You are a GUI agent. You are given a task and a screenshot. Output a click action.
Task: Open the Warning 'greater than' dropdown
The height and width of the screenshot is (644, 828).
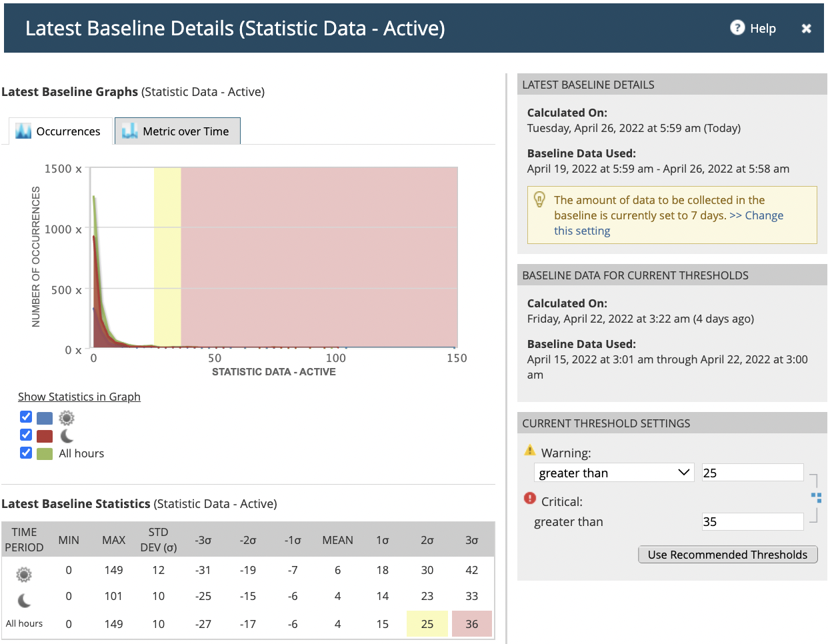pos(613,473)
